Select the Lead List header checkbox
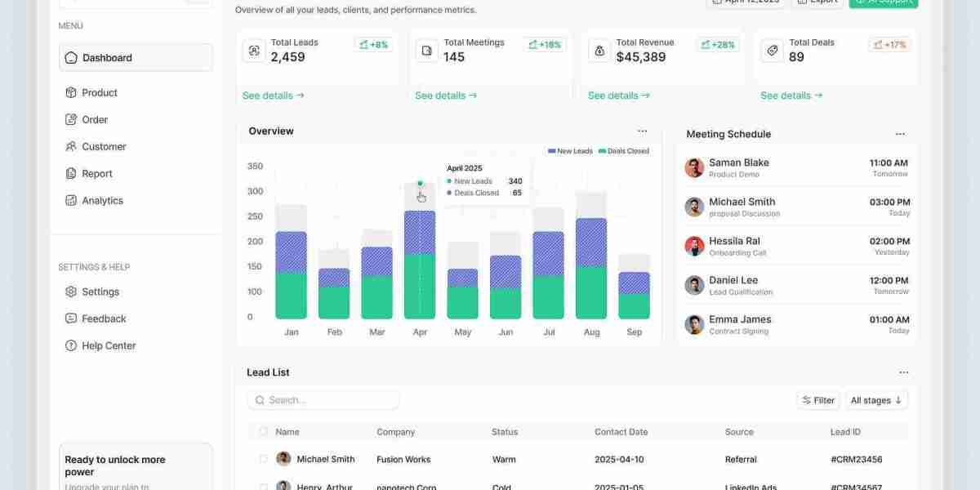 coord(263,432)
